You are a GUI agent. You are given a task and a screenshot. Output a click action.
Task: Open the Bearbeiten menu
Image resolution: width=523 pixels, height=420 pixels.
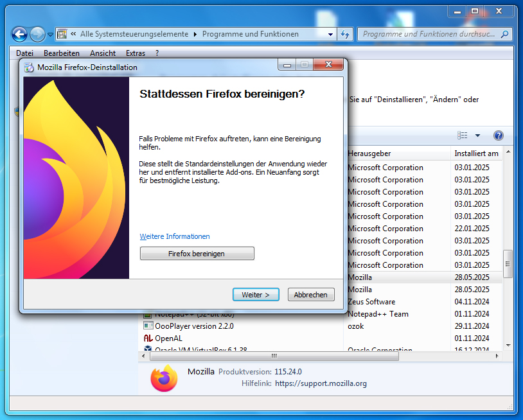tap(62, 53)
